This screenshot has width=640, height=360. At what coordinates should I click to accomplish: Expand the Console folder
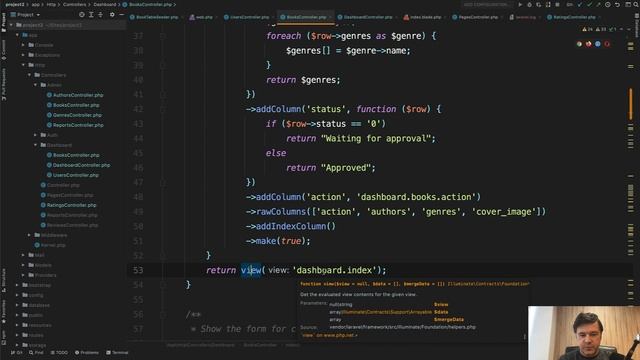pyautogui.click(x=23, y=45)
